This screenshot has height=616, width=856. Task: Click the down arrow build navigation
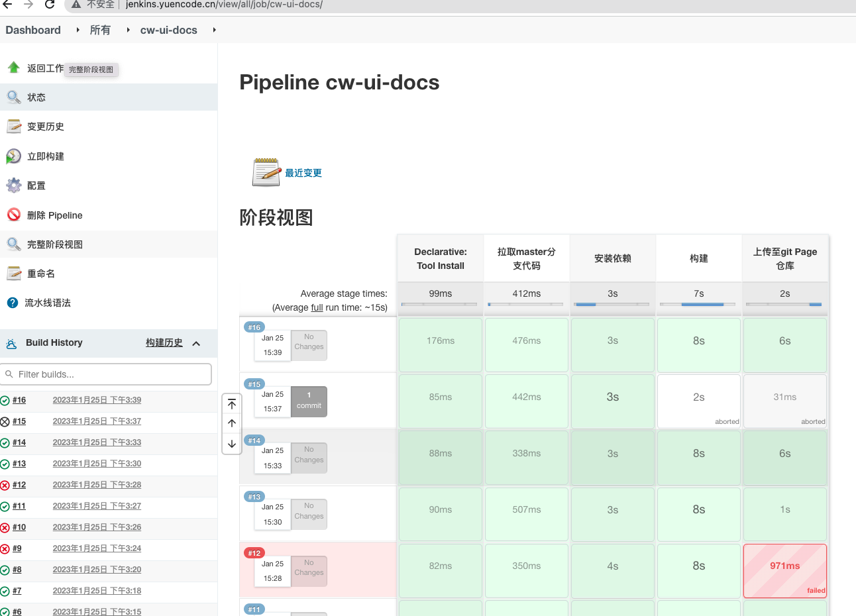click(232, 444)
